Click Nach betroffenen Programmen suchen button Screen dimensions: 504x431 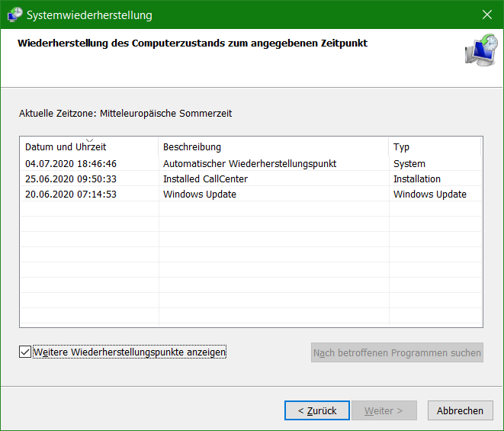[397, 352]
